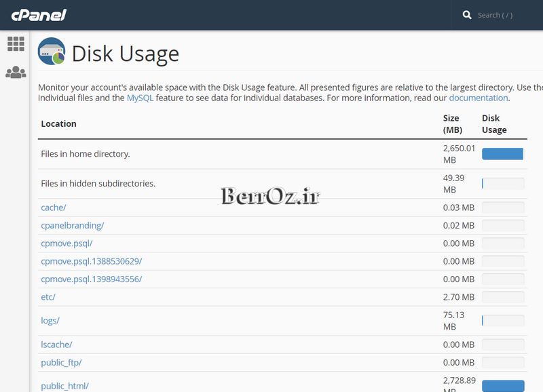543x392 pixels.
Task: Open the cache/ directory link
Action: tap(54, 208)
